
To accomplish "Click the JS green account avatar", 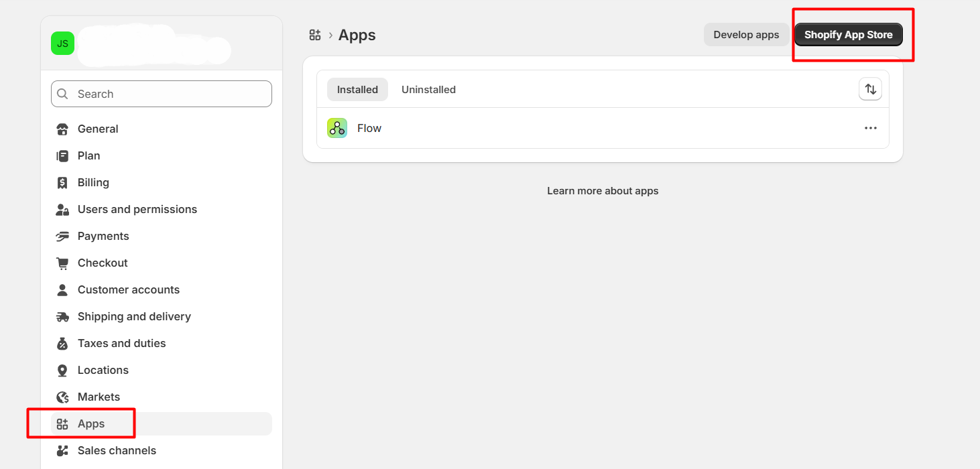I will coord(62,44).
